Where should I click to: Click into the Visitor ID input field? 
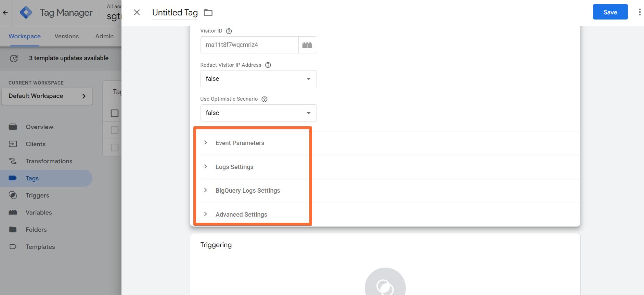click(x=249, y=45)
